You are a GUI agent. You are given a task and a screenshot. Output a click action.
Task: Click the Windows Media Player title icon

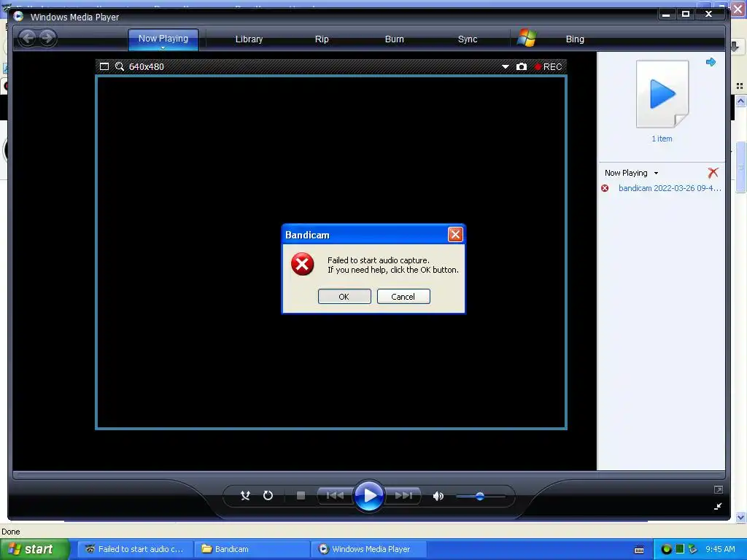[18, 16]
